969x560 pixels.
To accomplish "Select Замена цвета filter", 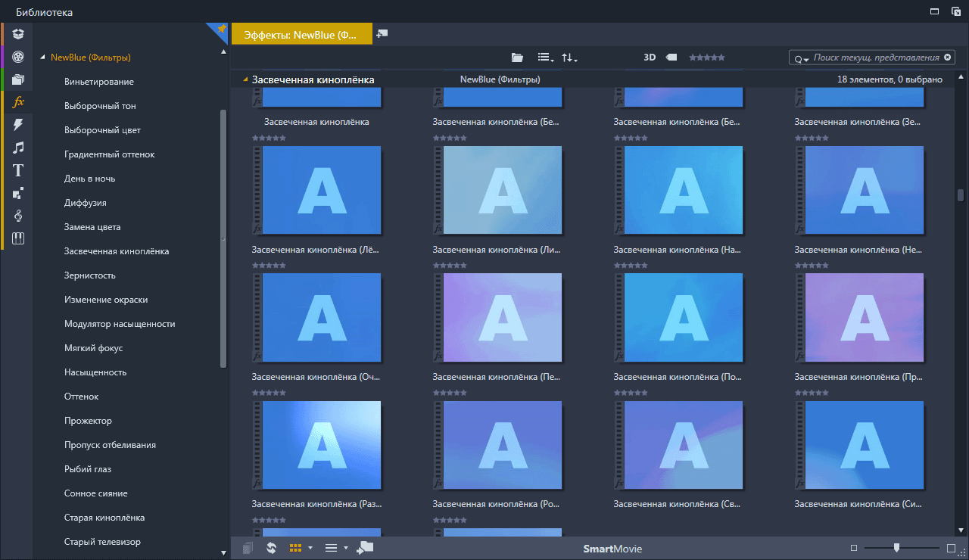I will [92, 227].
